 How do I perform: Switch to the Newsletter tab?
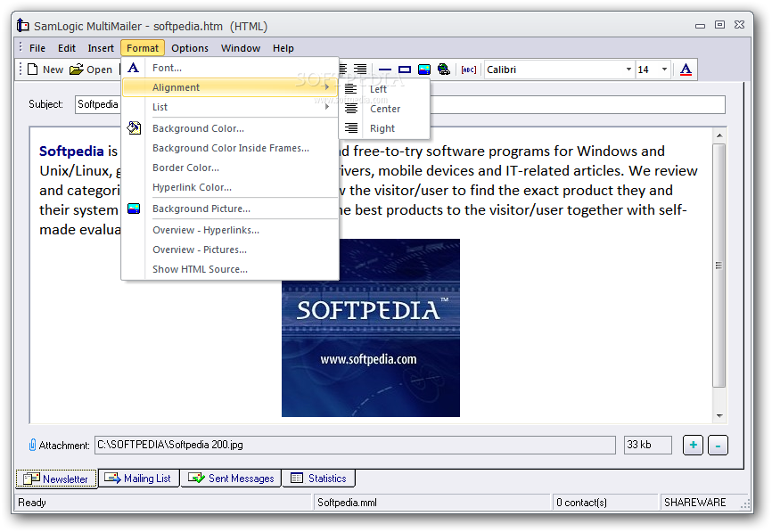pos(56,479)
